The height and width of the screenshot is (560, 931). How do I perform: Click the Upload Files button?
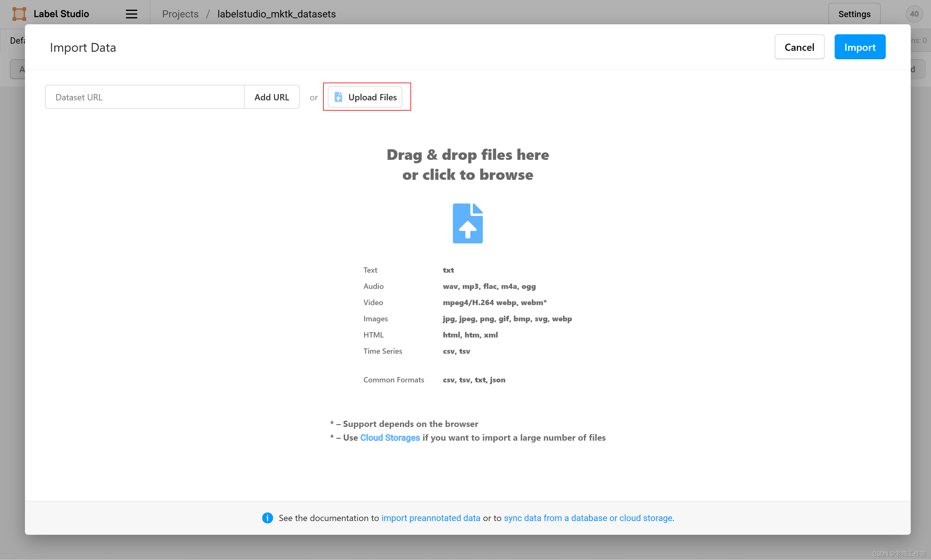pos(365,97)
